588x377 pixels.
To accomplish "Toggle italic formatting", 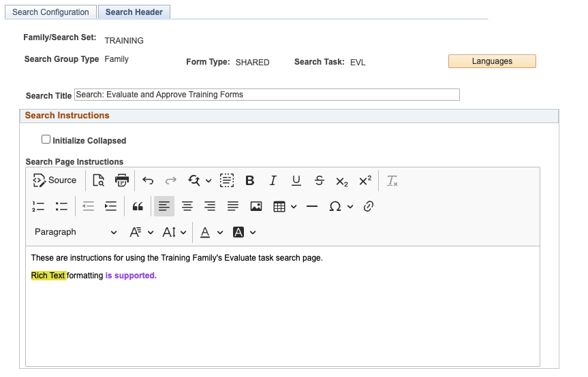I will click(273, 180).
